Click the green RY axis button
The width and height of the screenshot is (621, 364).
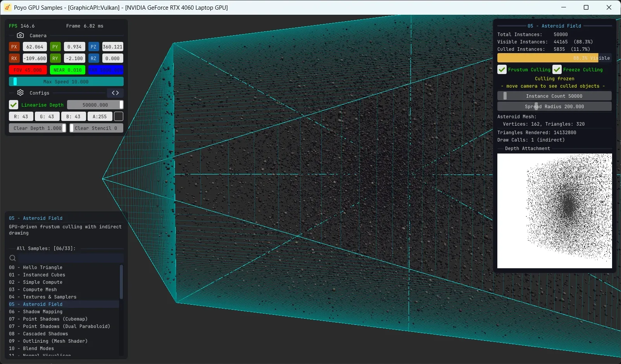tap(55, 58)
